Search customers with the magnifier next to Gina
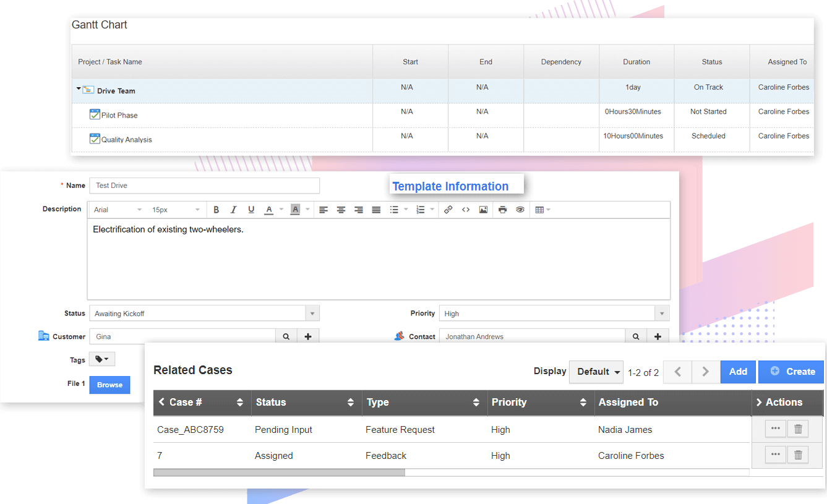 (x=286, y=336)
